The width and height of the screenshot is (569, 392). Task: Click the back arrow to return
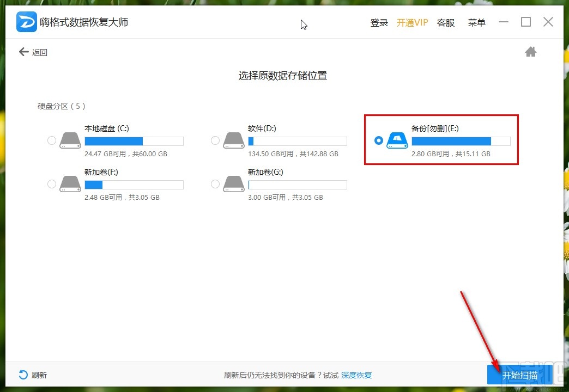23,51
